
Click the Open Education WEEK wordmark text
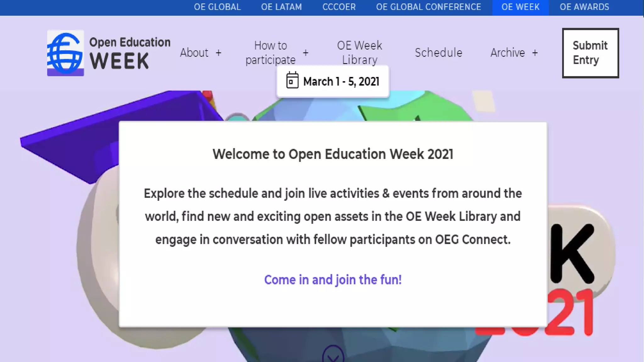point(130,53)
